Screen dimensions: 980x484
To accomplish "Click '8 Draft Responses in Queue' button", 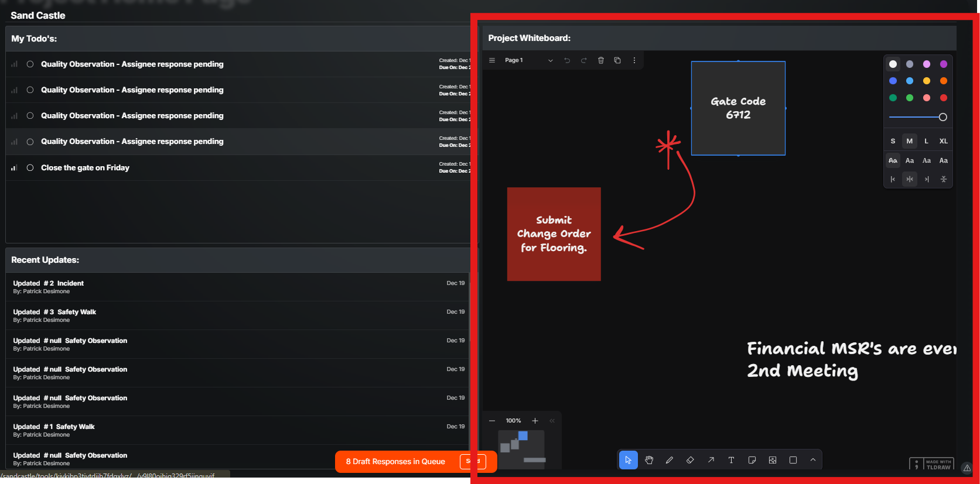I will tap(395, 462).
